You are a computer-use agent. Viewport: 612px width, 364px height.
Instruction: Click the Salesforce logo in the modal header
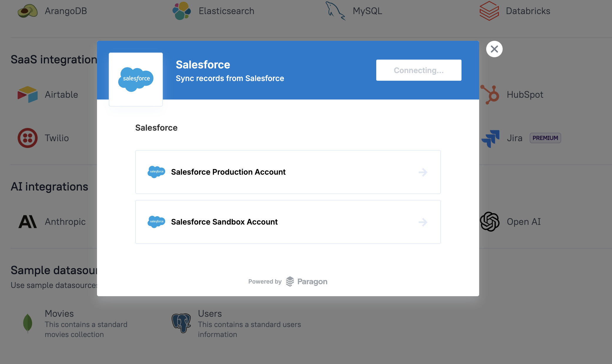point(136,79)
